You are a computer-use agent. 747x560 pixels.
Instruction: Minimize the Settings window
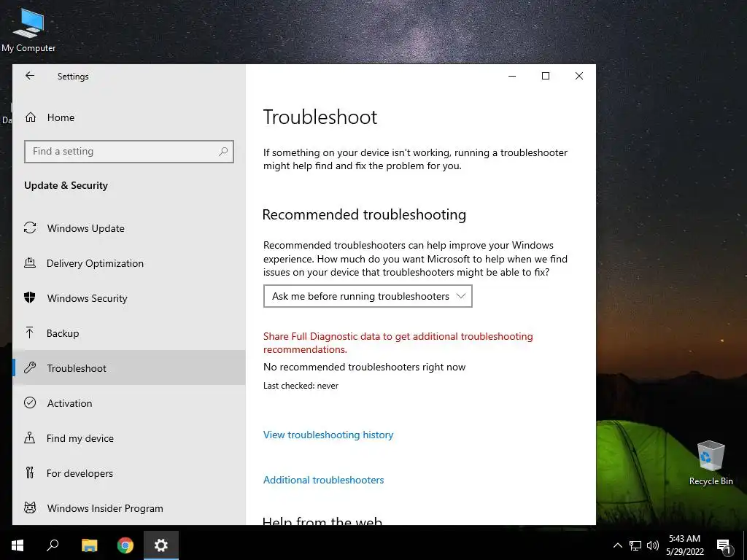click(x=512, y=76)
